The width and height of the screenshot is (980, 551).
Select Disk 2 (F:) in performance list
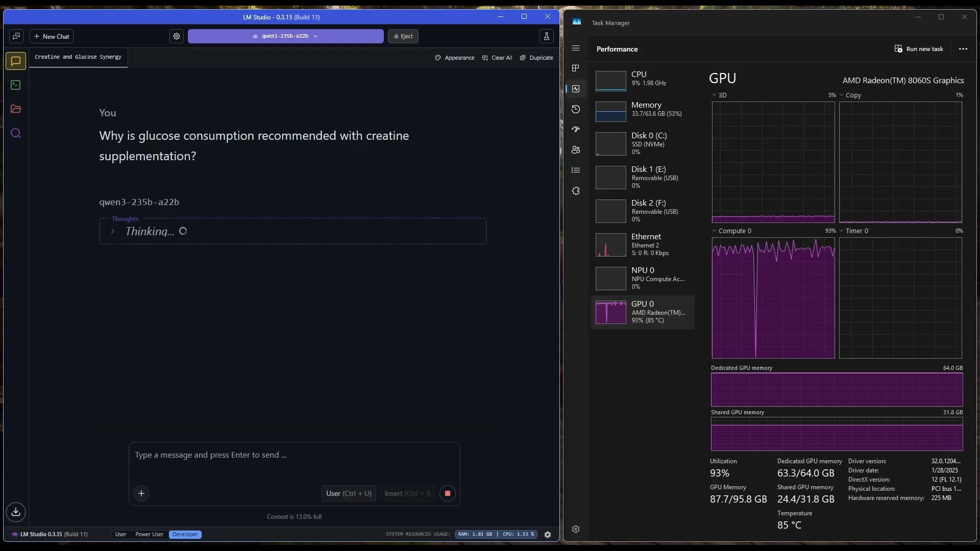click(643, 211)
